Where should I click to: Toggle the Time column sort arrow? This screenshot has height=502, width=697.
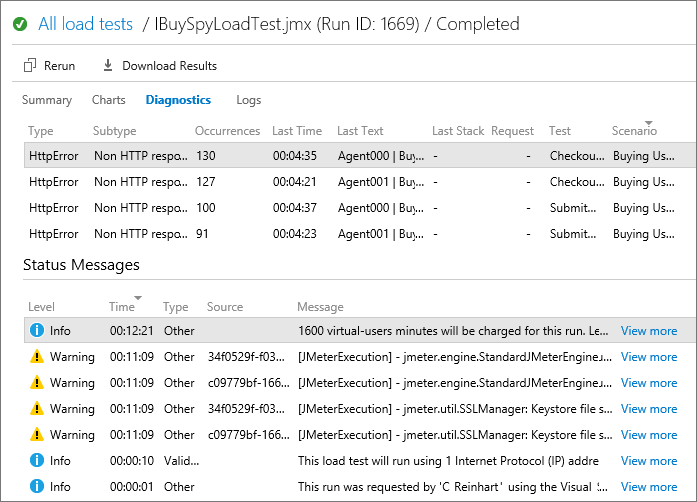[x=138, y=298]
